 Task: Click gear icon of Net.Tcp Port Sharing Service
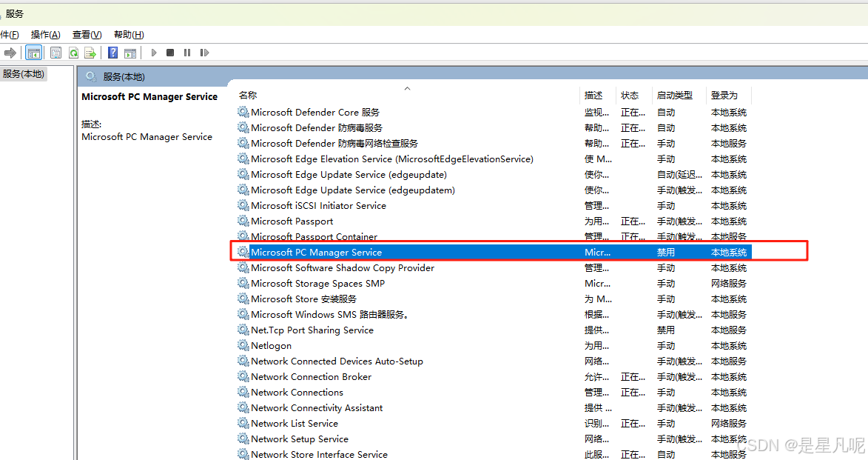point(243,329)
